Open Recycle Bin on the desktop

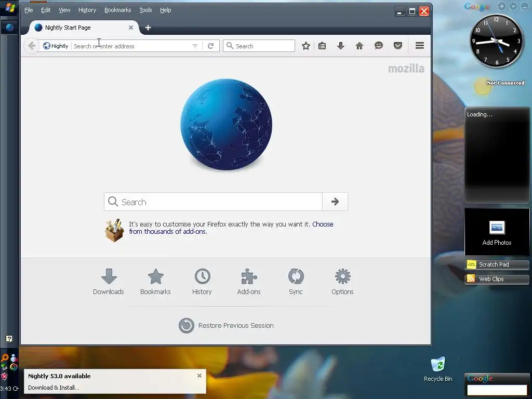coord(438,369)
